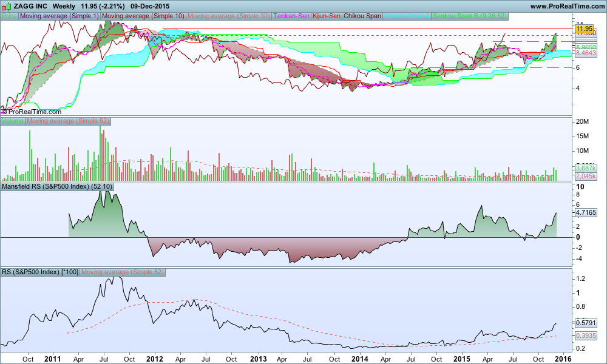Click the candlestick chart icon beside ZAGG INC

[6, 6]
